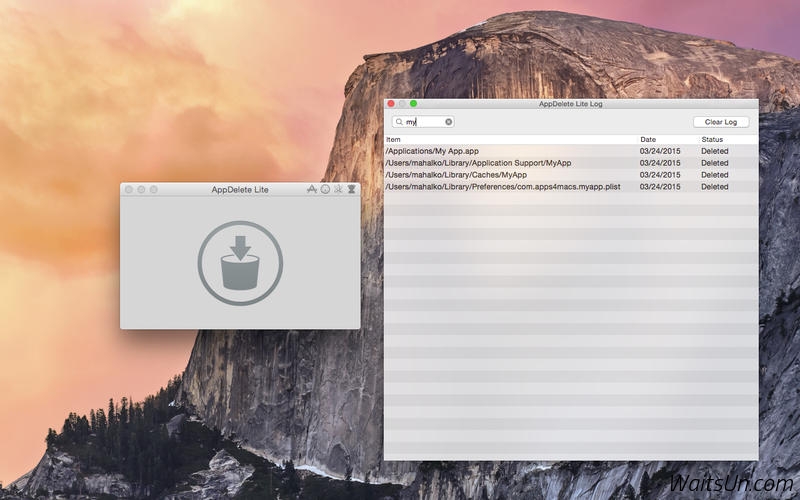The image size is (800, 500).
Task: Click the Deleted status of the plist row
Action: pyautogui.click(x=714, y=187)
